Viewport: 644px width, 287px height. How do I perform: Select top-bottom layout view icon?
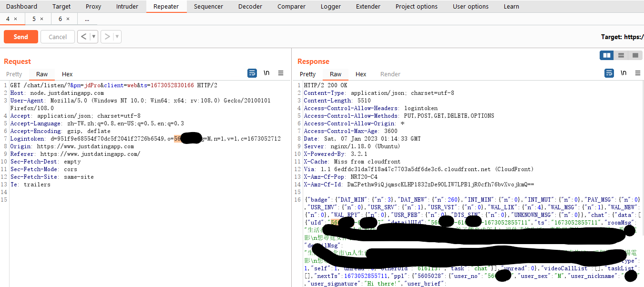tap(621, 55)
